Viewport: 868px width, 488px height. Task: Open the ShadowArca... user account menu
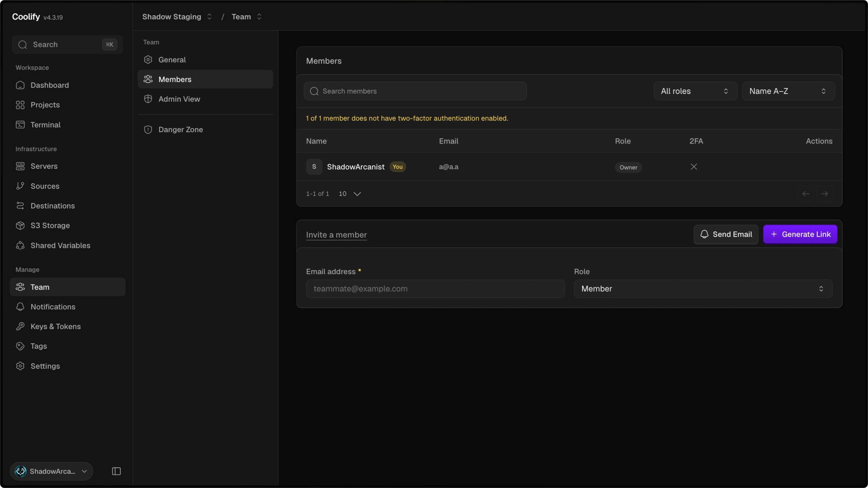tap(52, 471)
